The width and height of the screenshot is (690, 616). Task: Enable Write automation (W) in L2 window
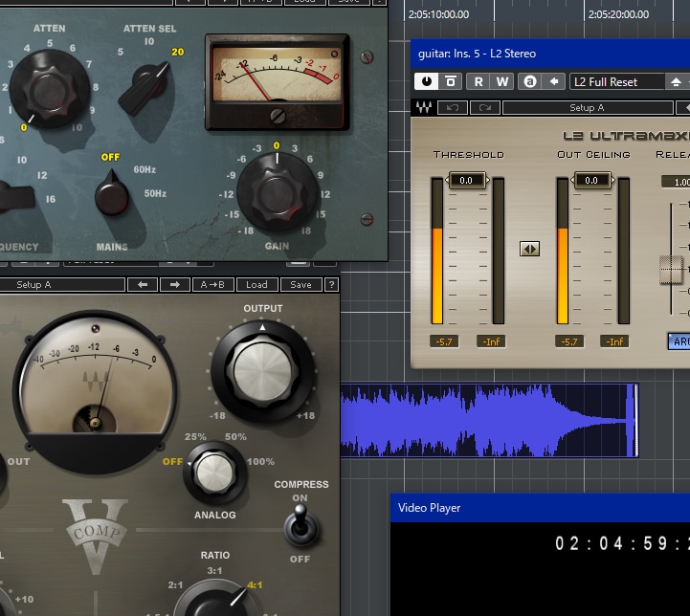click(502, 81)
